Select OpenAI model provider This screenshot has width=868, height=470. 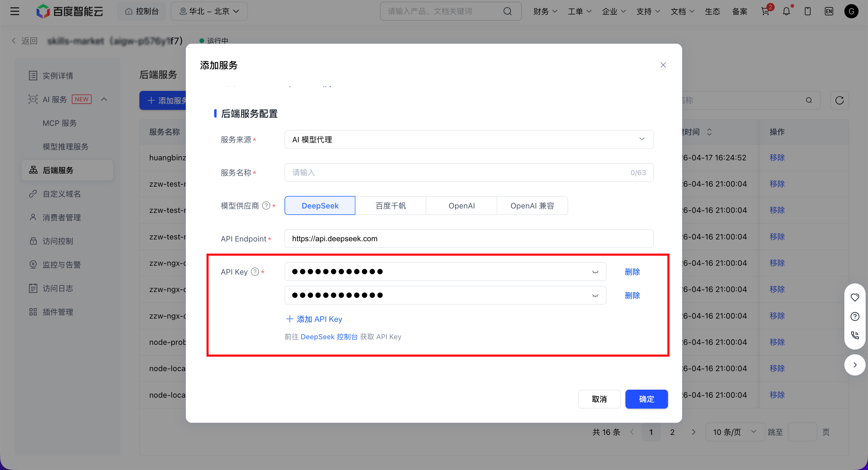461,205
